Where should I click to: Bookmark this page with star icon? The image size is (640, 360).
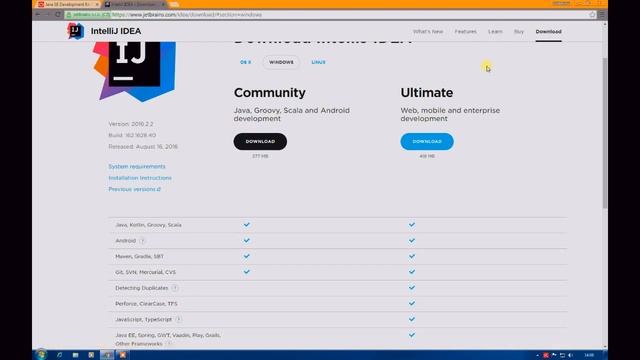(592, 15)
